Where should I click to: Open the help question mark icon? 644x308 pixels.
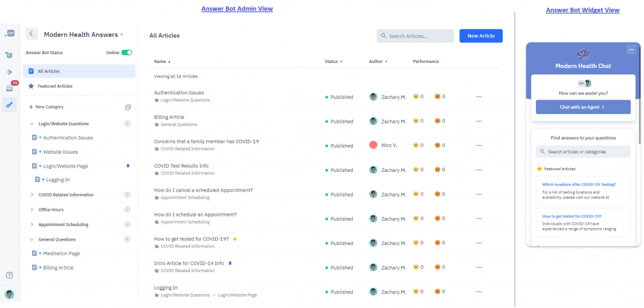click(x=9, y=275)
